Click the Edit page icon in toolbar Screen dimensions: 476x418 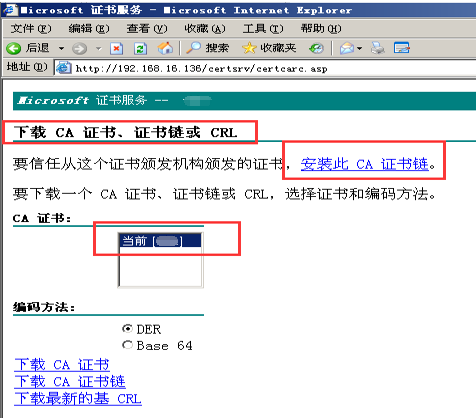(x=401, y=48)
